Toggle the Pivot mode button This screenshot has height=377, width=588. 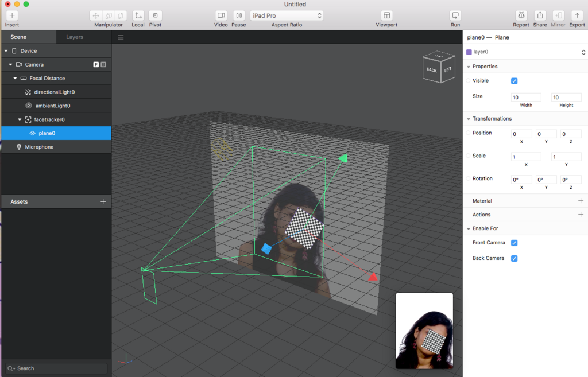(155, 15)
